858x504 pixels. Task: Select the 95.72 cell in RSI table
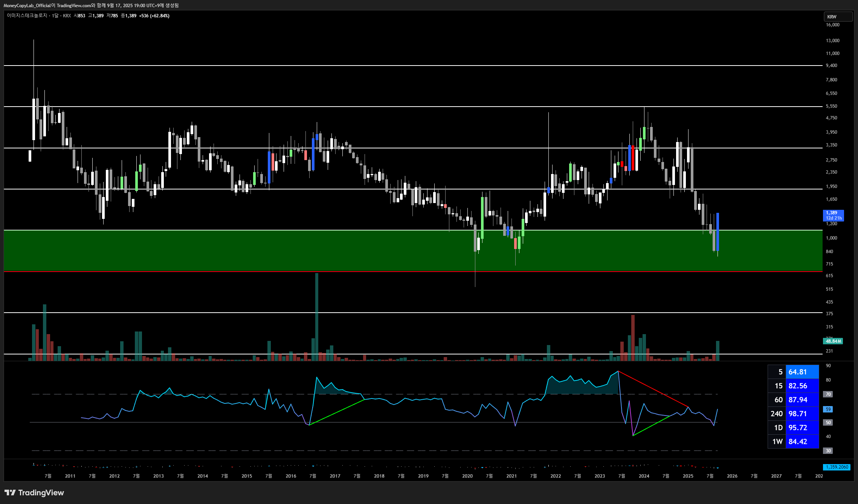[x=802, y=428]
